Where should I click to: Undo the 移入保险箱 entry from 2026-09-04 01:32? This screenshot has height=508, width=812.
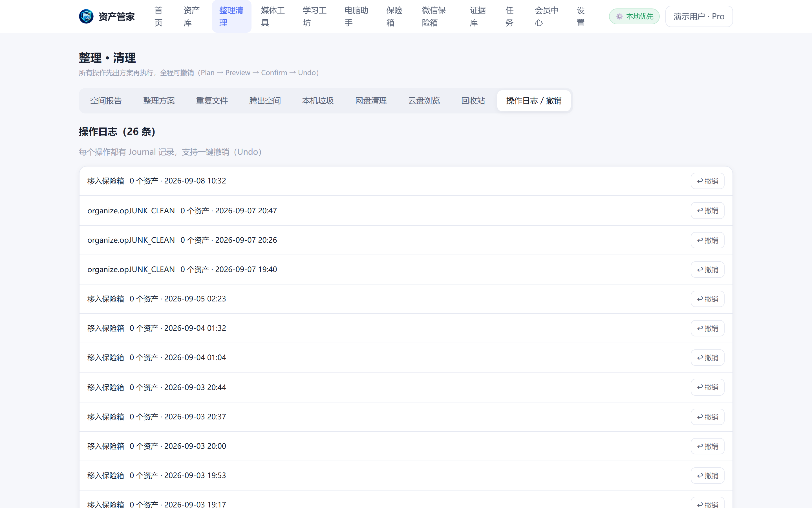pos(707,328)
